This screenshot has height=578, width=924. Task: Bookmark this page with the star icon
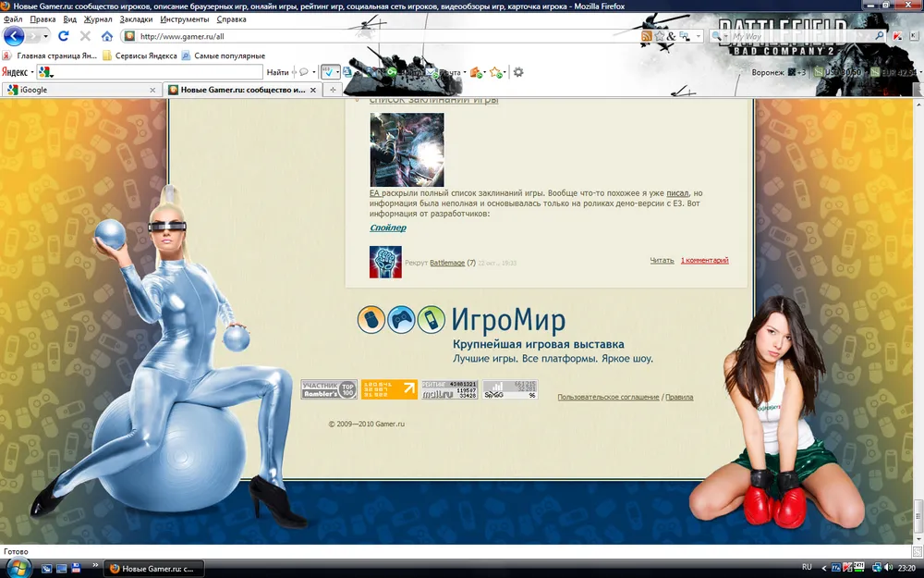660,36
